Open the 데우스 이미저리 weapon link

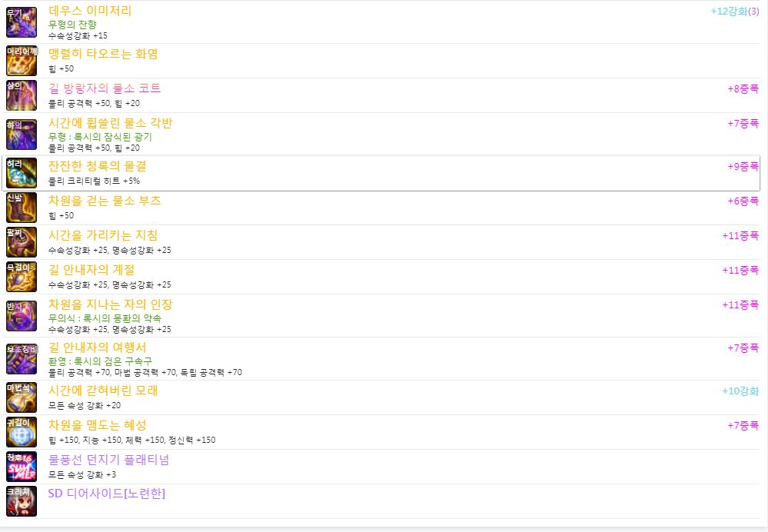click(90, 11)
